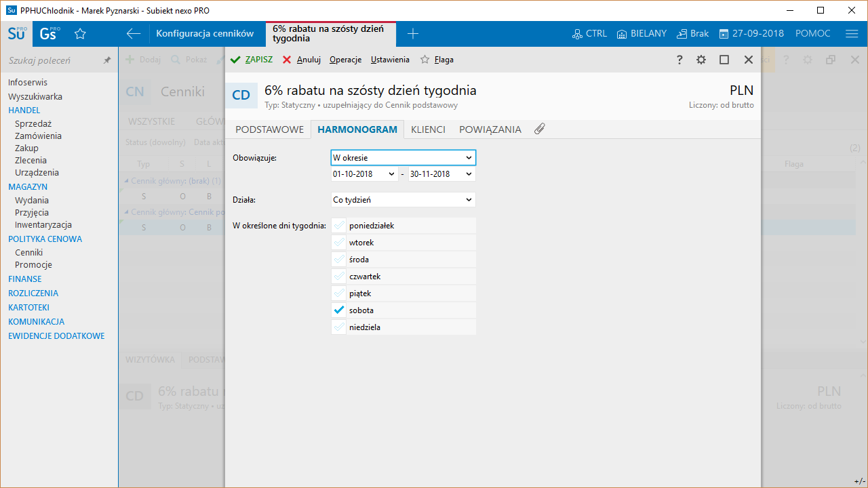
Task: Open new tab with plus icon
Action: [412, 34]
